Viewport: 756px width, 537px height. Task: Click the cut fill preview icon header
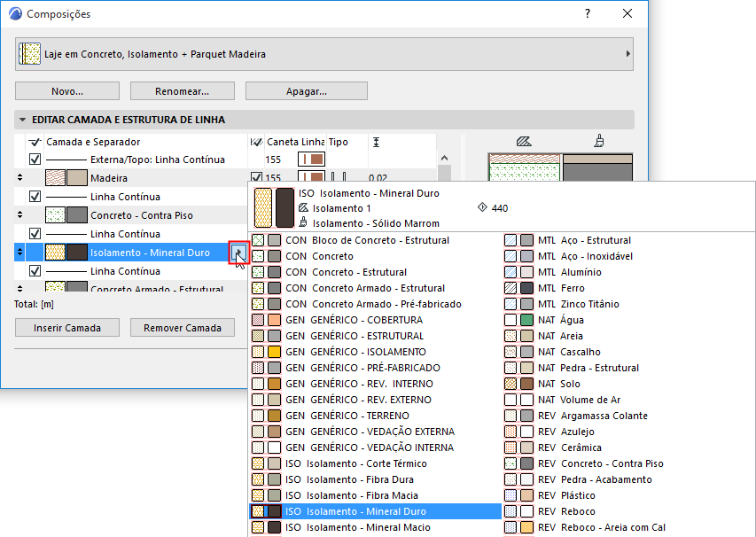[524, 142]
